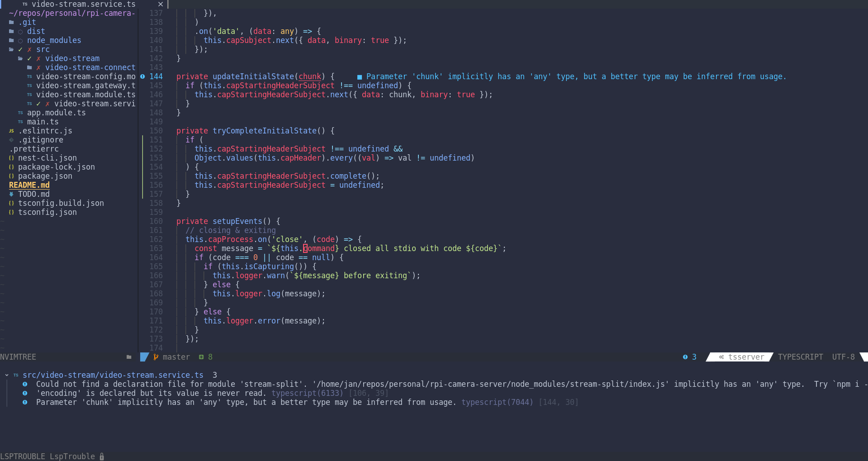
Task: Expand the dist folder
Action: coord(36,31)
